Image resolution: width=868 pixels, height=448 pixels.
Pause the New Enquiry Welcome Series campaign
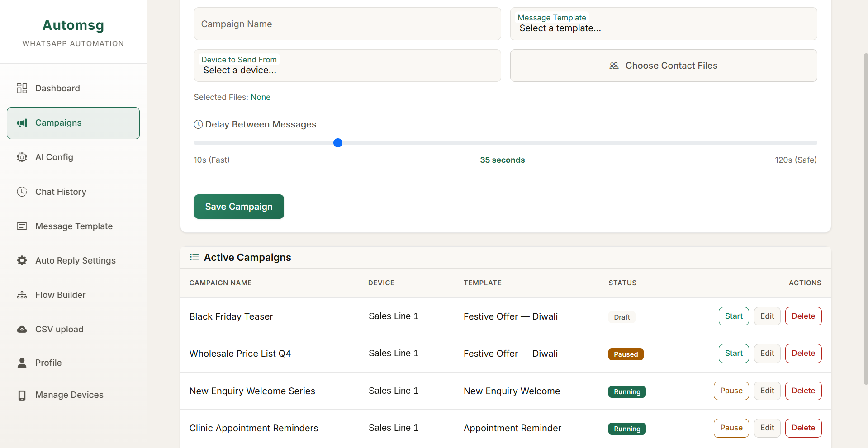coord(731,391)
